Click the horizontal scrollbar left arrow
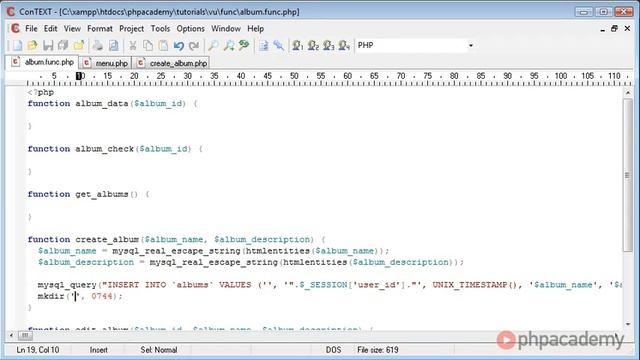 click(x=11, y=336)
